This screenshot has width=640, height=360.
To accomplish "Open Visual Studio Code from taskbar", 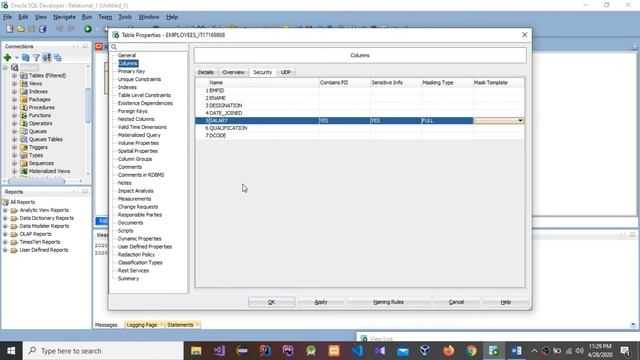I will tap(357, 351).
